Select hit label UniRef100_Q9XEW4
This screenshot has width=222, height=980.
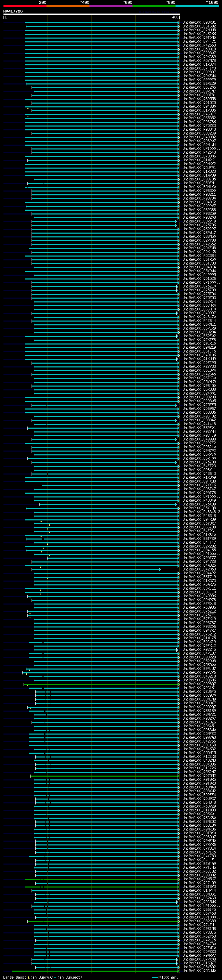tap(199, 76)
